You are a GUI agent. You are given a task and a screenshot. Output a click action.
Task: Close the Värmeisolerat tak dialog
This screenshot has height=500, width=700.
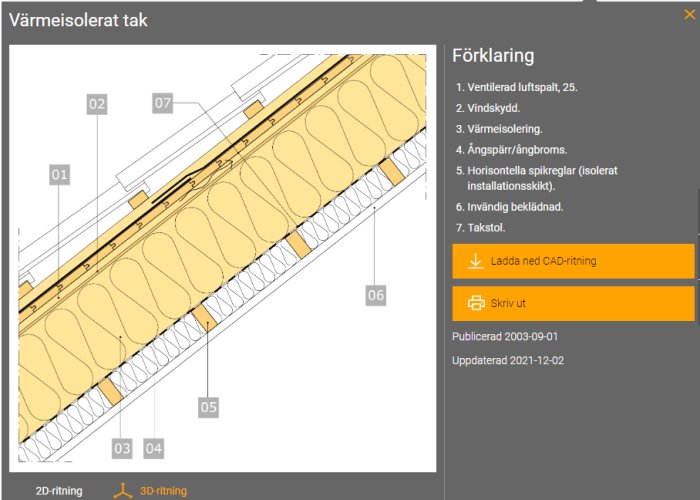[x=689, y=15]
